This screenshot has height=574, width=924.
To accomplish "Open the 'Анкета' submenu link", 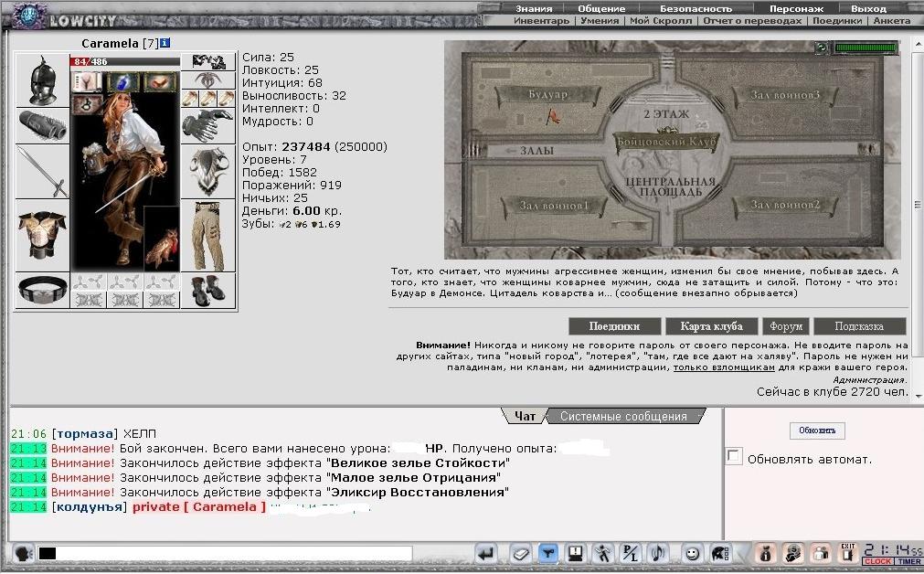I will coord(892,20).
